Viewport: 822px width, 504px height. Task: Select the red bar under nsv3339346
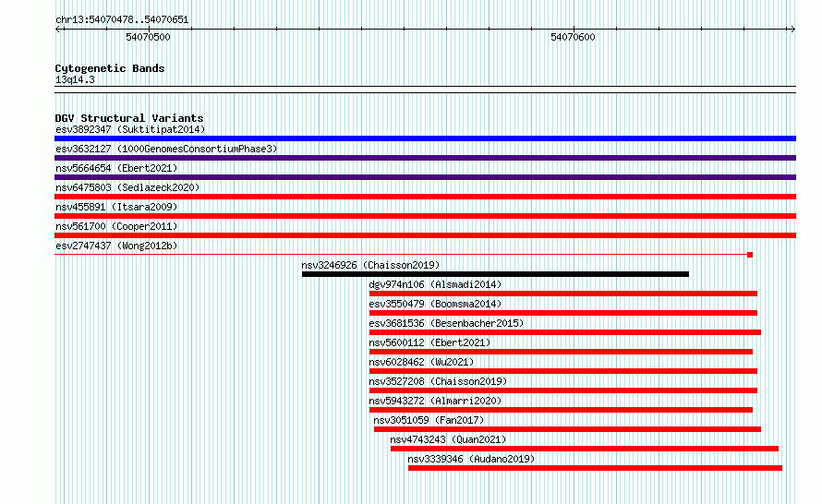(x=595, y=468)
